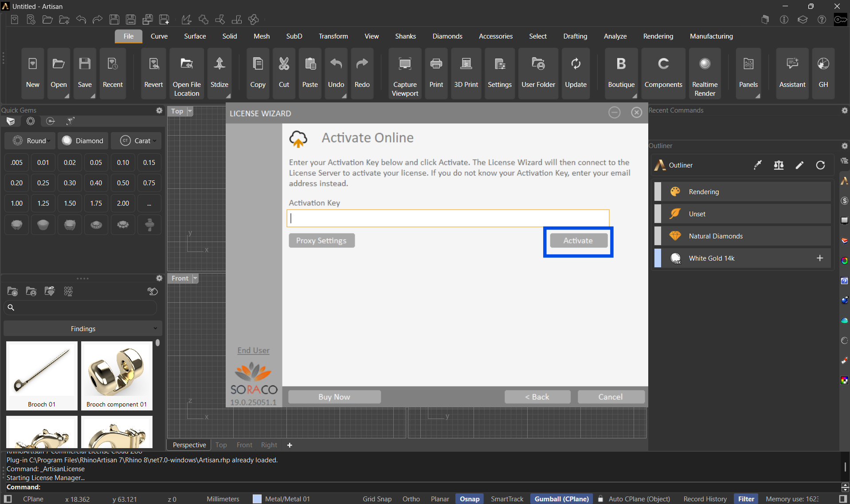Select the Natural Diamonds outliner row
Viewport: 850px width, 504px height.
(743, 236)
